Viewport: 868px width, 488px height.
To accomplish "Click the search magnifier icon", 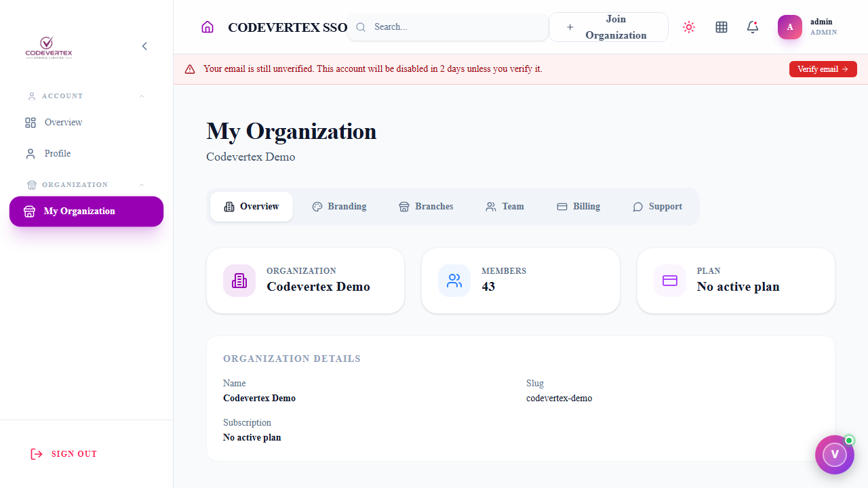I will (361, 27).
